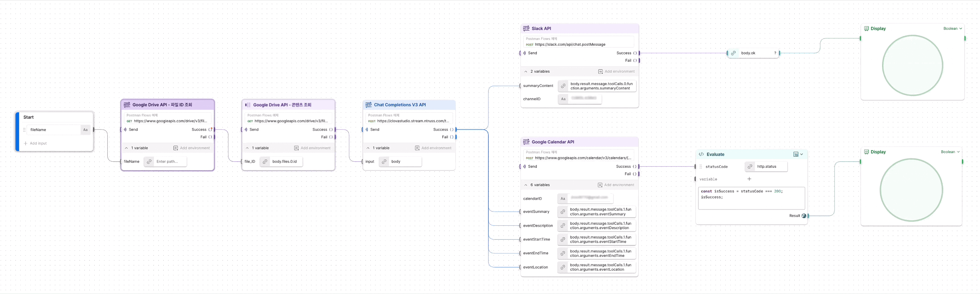Click the Enter path field for fileName

[x=170, y=162]
